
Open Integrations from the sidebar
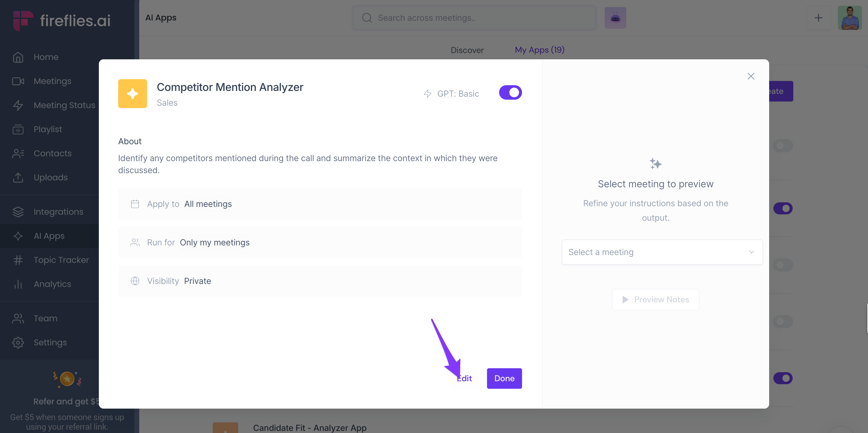[58, 212]
